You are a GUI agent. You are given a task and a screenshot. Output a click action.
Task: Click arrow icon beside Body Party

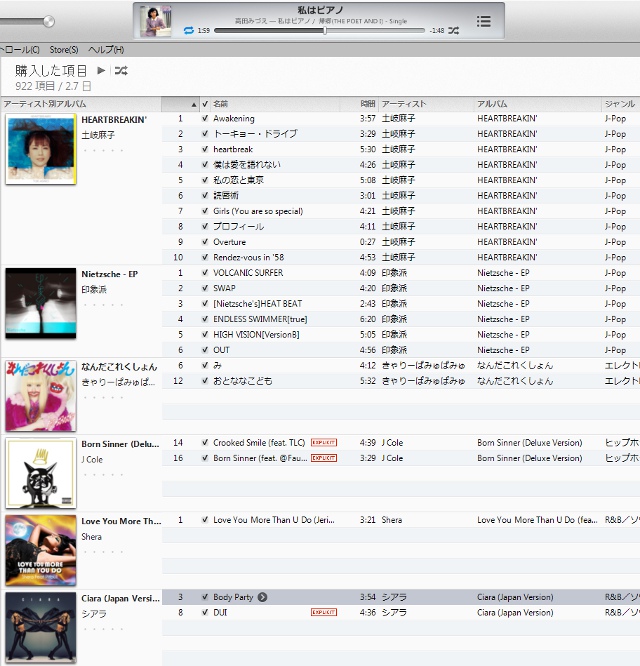[x=262, y=597]
